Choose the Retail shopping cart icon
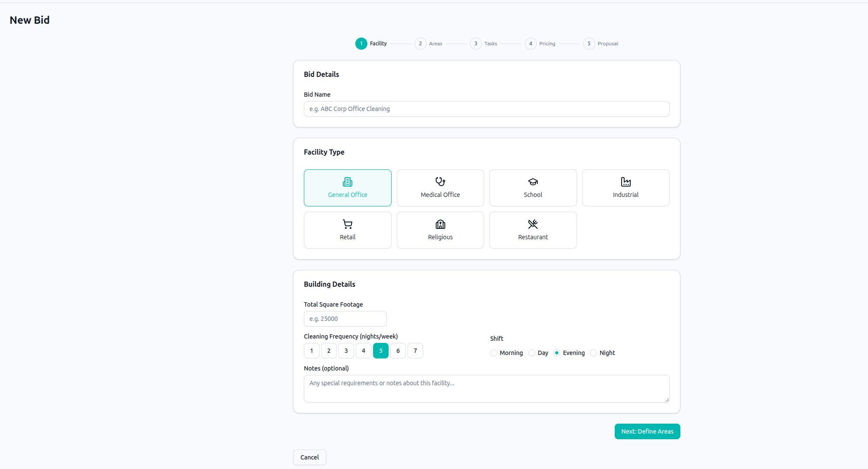This screenshot has width=868, height=469. point(348,224)
